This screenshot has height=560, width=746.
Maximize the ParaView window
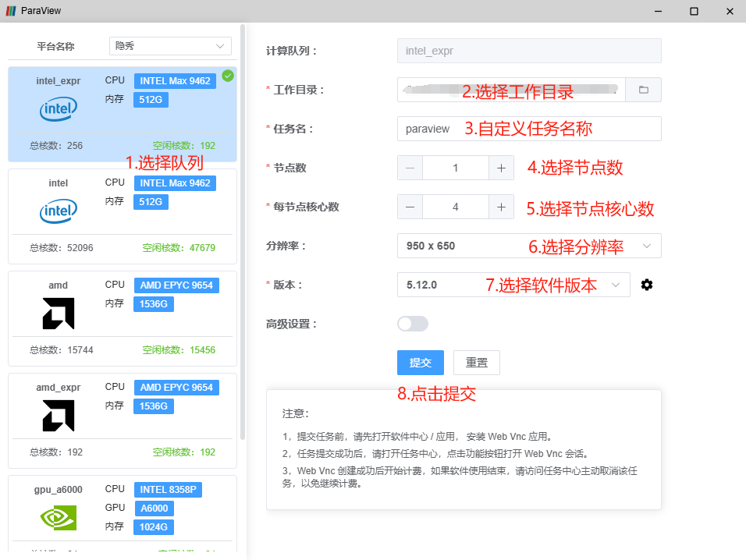point(694,11)
